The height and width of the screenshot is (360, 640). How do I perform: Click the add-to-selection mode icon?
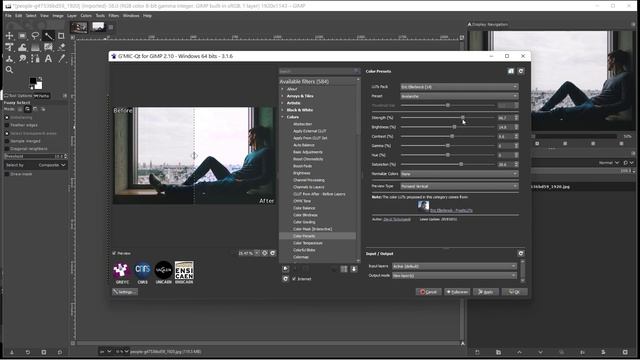[x=27, y=109]
